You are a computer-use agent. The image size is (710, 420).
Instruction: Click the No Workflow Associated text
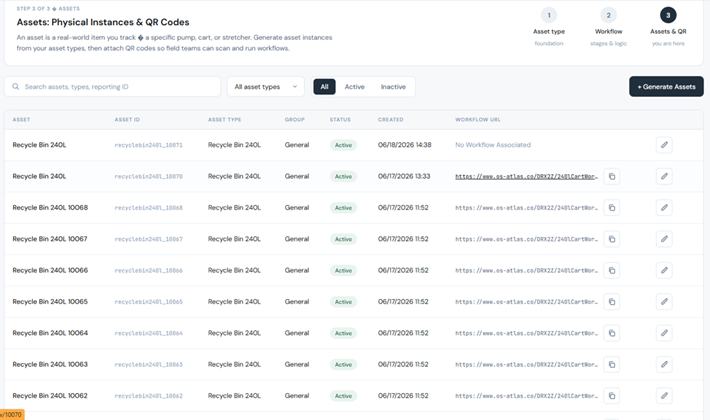(493, 145)
